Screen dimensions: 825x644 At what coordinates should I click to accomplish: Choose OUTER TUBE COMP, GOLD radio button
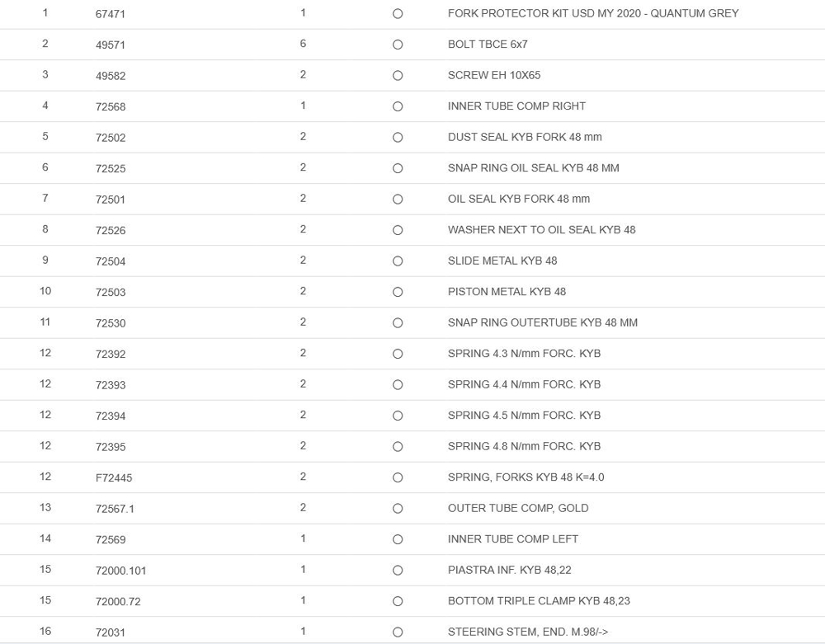[398, 509]
